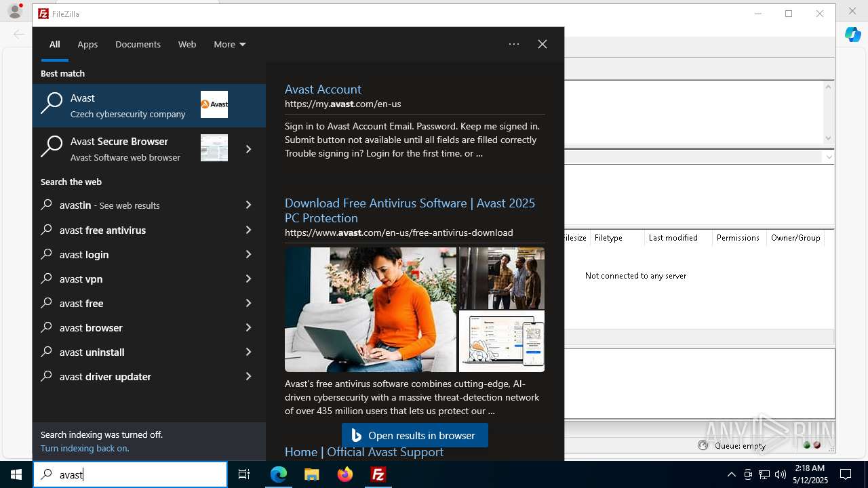Select the Avast best match result
The width and height of the screenshot is (868, 488).
tap(149, 106)
